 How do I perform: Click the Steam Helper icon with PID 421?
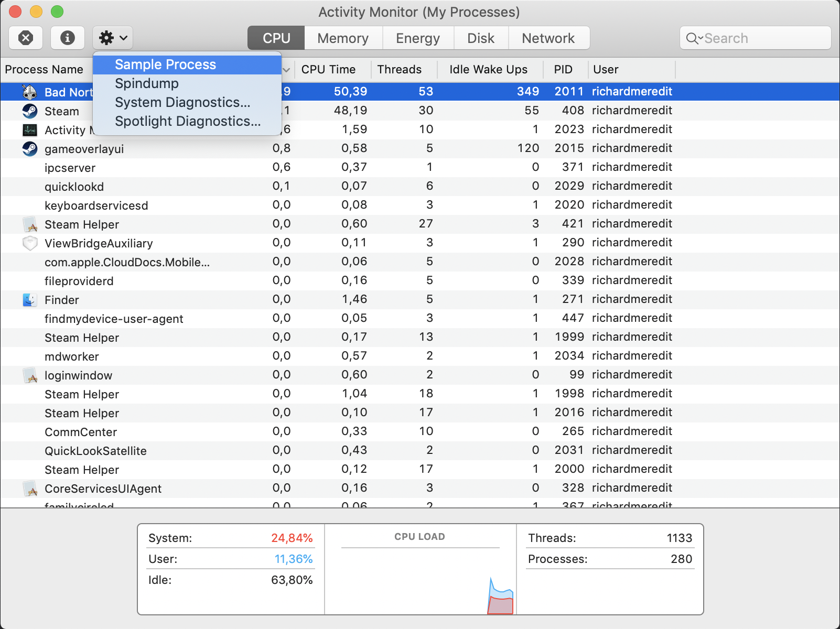click(30, 224)
